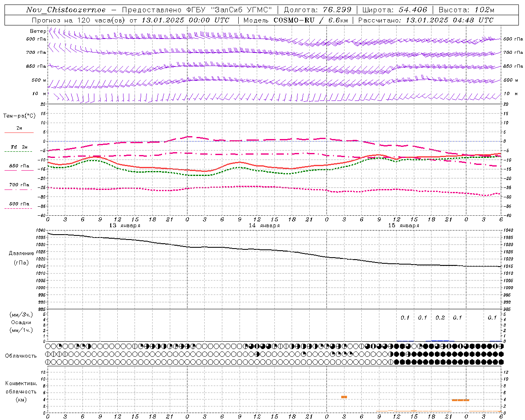Click the "10 м" wind level label on left
The image size is (525, 420).
39,94
